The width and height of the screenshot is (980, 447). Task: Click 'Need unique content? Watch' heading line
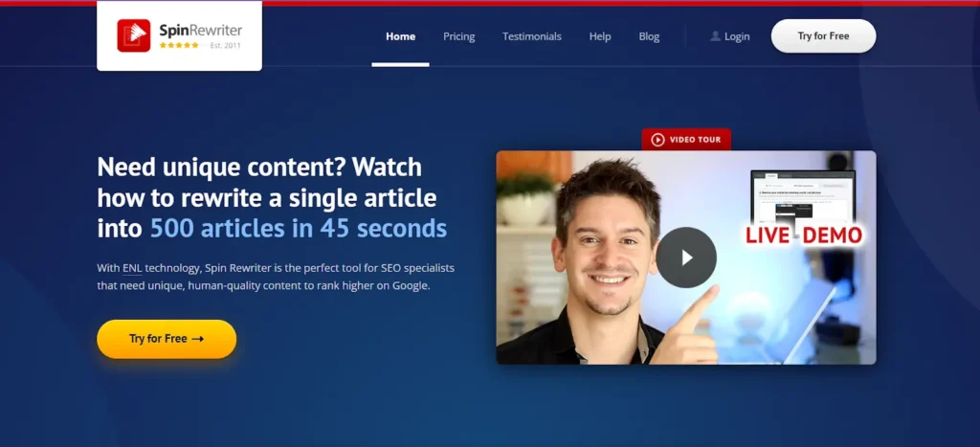[x=259, y=167]
